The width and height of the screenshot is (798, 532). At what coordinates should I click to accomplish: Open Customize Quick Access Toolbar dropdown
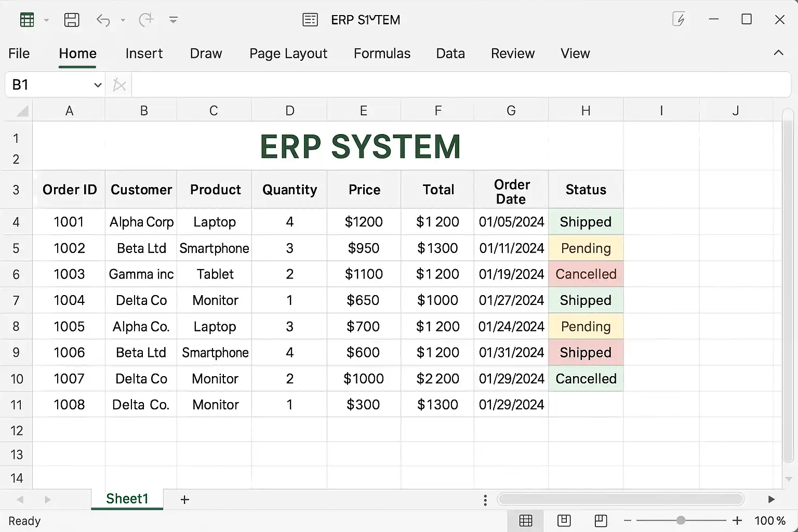point(174,20)
